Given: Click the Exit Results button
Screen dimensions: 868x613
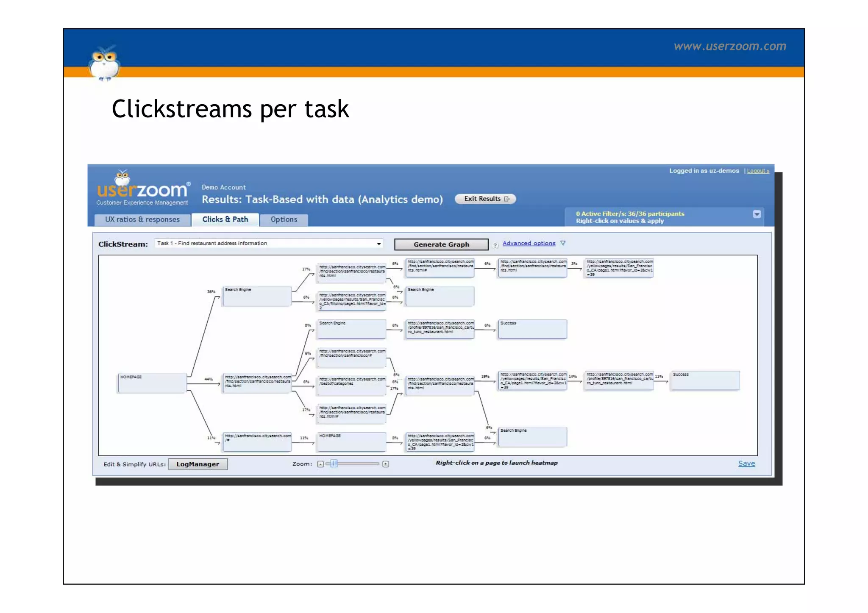Looking at the screenshot, I should (485, 199).
